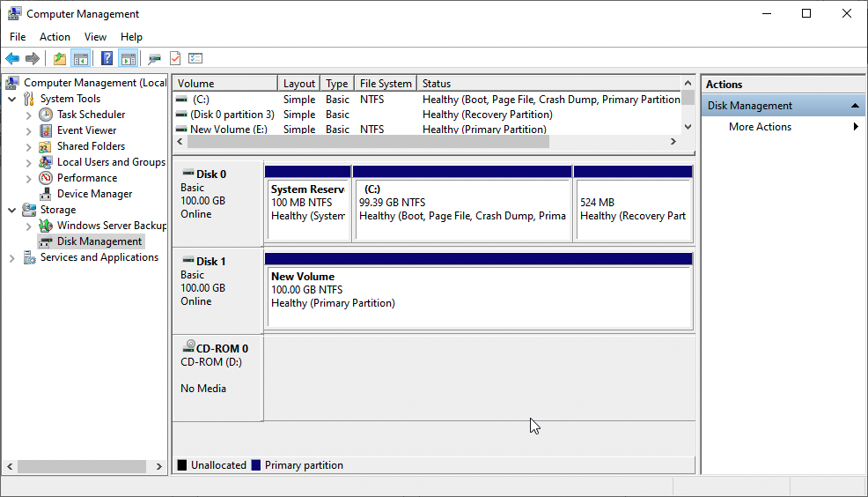Click the Forward arrow toolbar icon
868x497 pixels.
click(33, 58)
